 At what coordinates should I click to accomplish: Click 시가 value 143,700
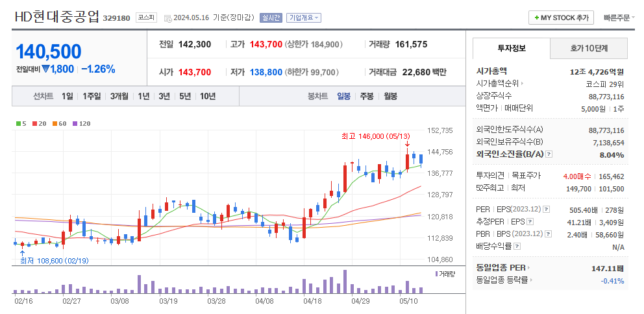tap(194, 72)
